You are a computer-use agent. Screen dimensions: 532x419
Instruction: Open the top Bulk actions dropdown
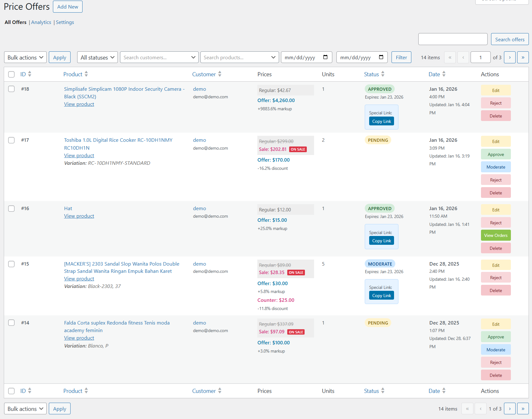click(25, 57)
